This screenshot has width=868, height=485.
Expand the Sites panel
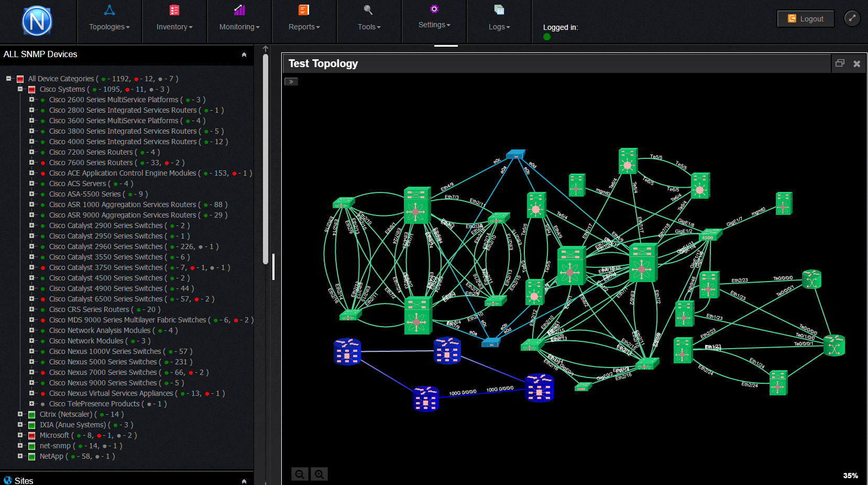pos(244,481)
